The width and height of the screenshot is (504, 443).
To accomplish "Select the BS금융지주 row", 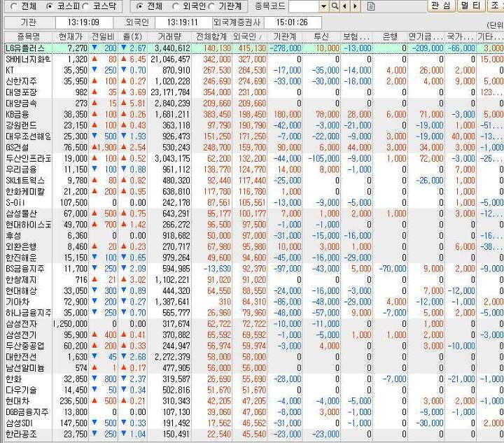I will click(x=254, y=269).
